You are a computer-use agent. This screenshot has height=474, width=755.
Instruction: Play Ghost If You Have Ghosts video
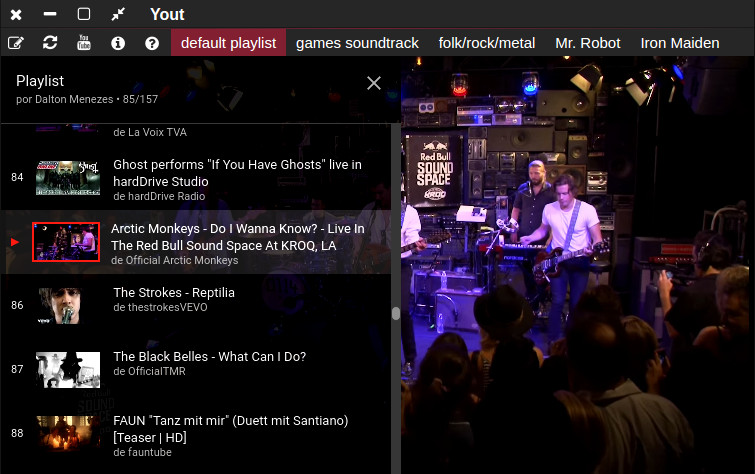click(237, 173)
